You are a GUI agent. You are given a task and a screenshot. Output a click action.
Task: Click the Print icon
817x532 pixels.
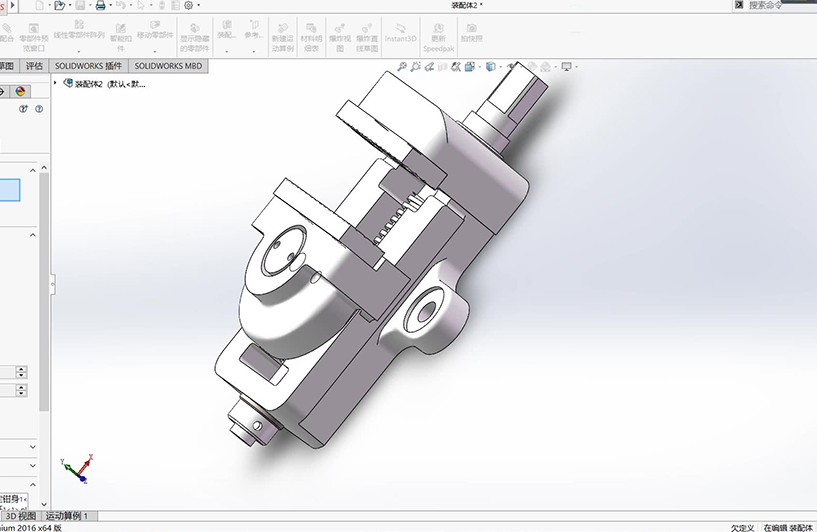tap(101, 5)
